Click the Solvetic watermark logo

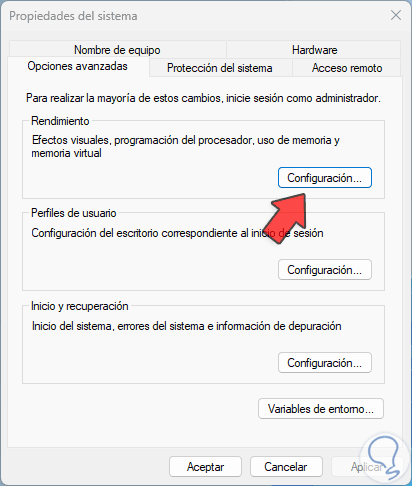pyautogui.click(x=384, y=457)
